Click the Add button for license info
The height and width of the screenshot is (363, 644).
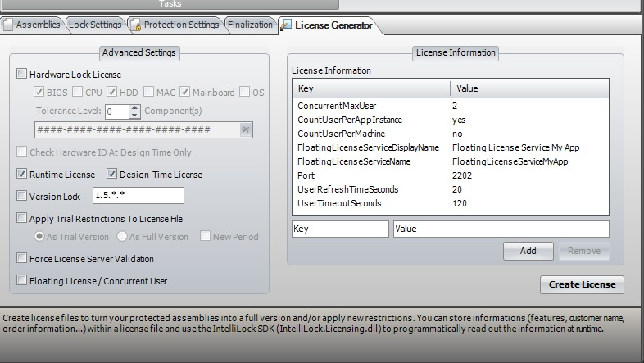click(528, 251)
